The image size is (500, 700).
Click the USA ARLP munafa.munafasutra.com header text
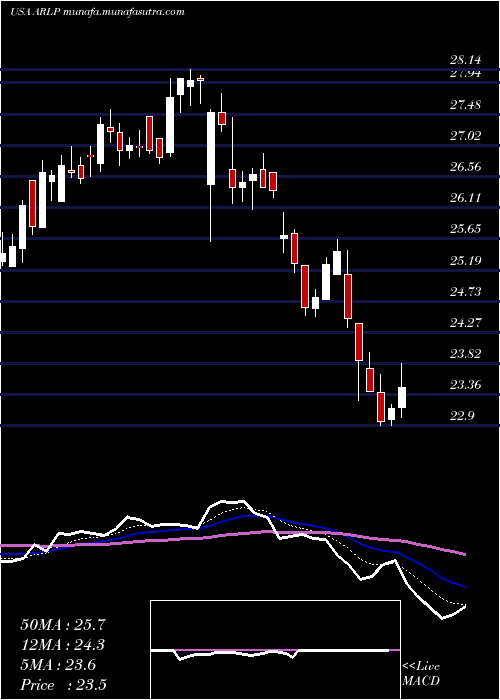(97, 12)
